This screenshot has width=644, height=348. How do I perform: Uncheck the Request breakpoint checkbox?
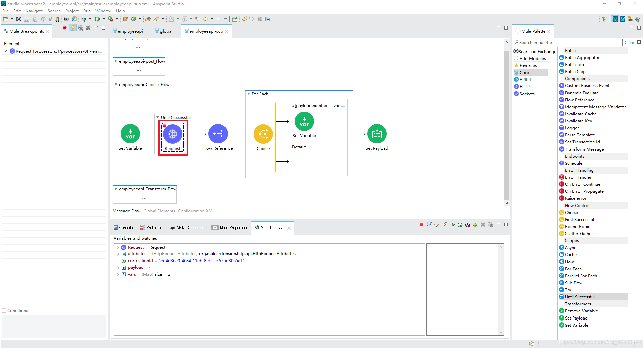pyautogui.click(x=6, y=51)
